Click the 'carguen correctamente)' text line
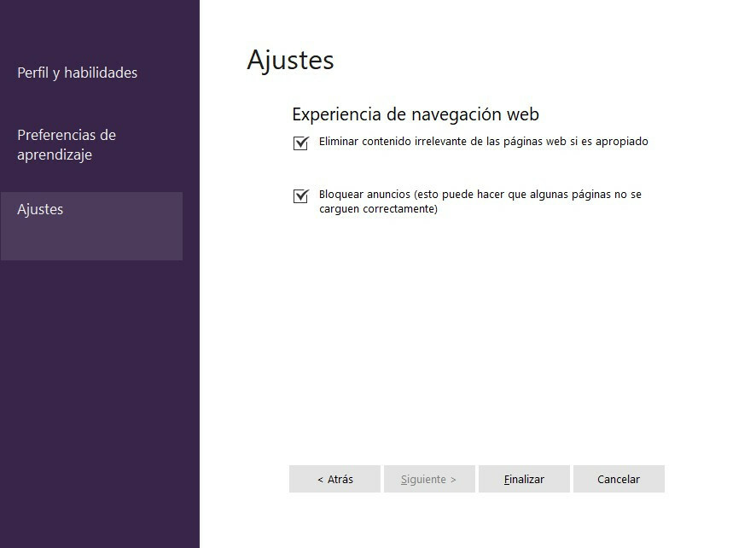The image size is (756, 548). pyautogui.click(x=378, y=209)
